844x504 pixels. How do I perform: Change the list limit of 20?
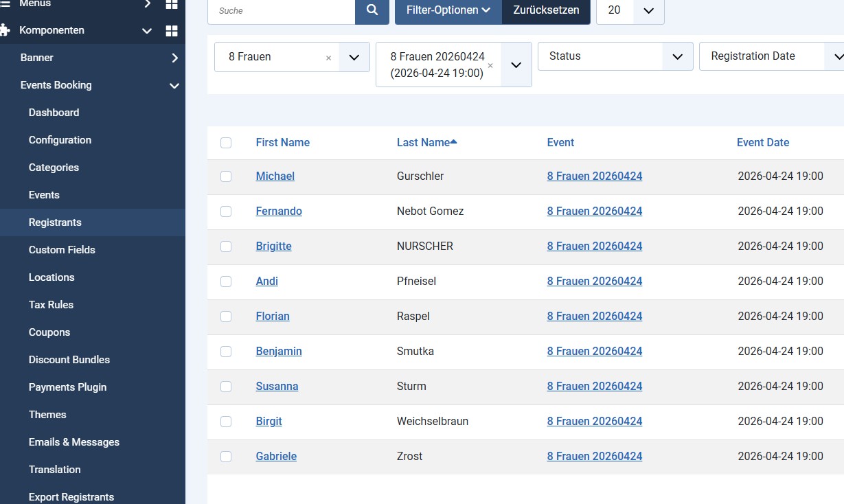pos(630,10)
